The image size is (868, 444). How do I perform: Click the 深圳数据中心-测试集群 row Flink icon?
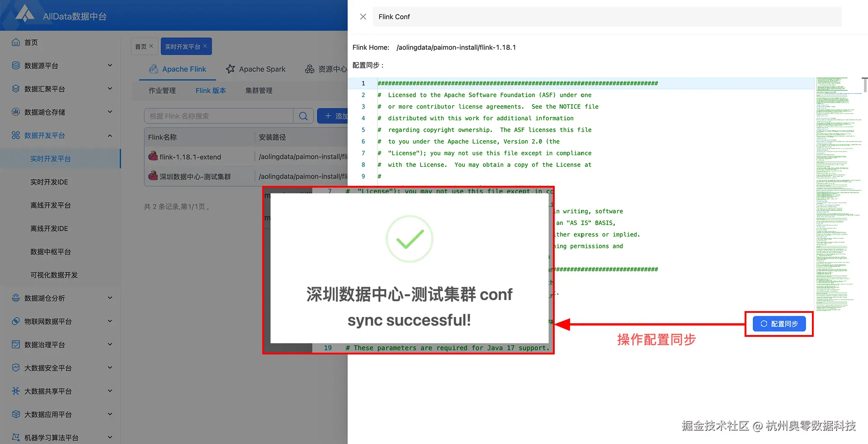(153, 175)
